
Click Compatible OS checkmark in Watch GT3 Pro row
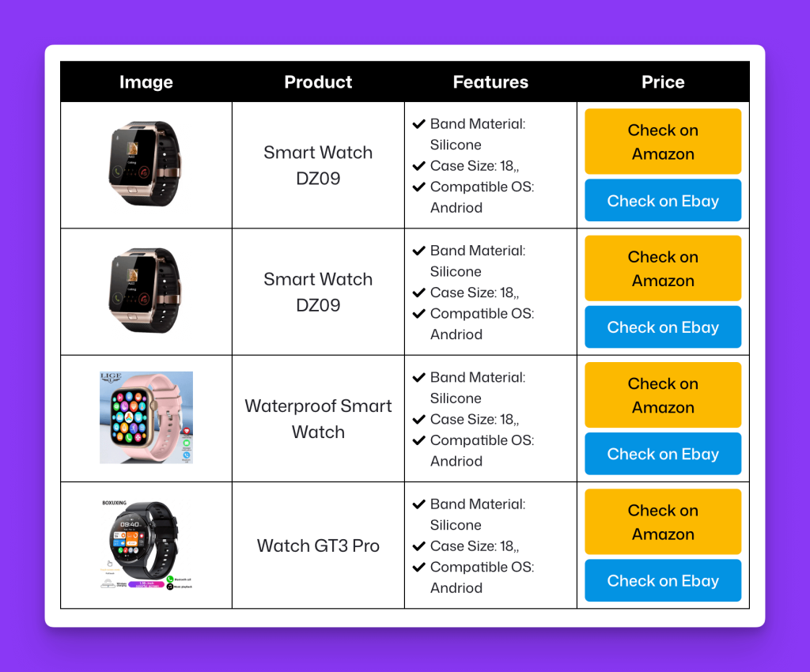pos(419,567)
